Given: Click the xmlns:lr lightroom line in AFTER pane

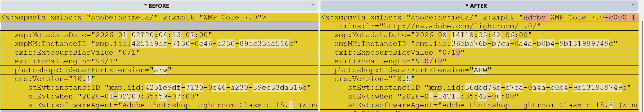Looking at the screenshot, I should 479,26.
